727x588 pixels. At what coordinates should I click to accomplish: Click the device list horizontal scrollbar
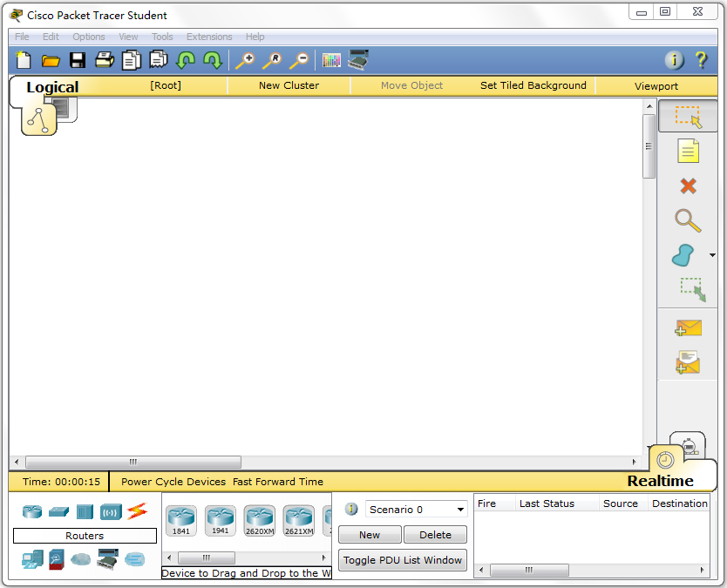(x=207, y=558)
